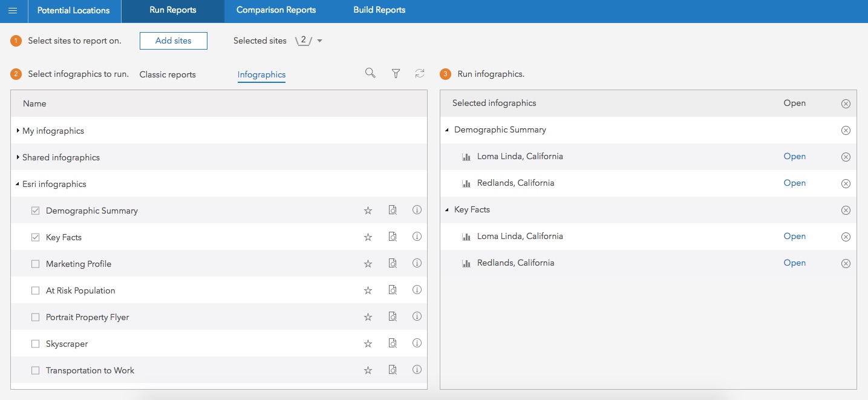This screenshot has width=868, height=400.
Task: Check the Marketing Profile checkbox
Action: tap(35, 264)
